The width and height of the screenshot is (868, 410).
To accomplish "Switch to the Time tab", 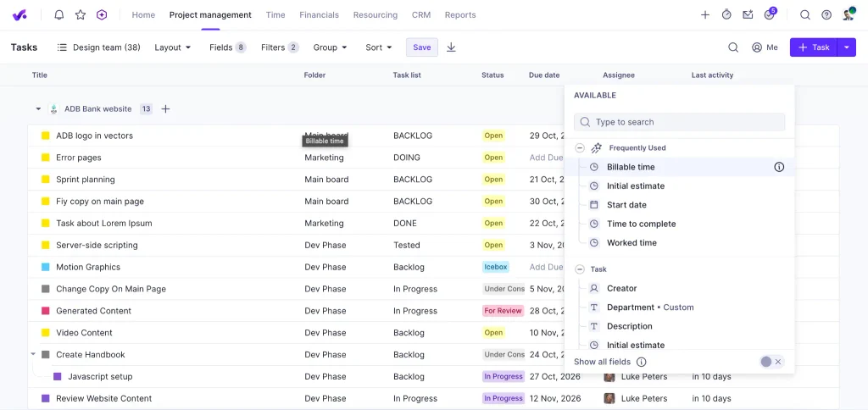I will click(x=275, y=15).
